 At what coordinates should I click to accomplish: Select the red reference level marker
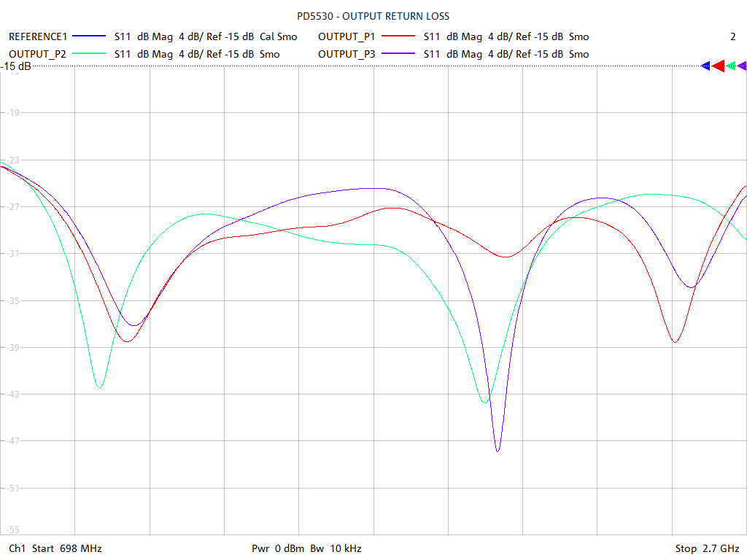[718, 66]
